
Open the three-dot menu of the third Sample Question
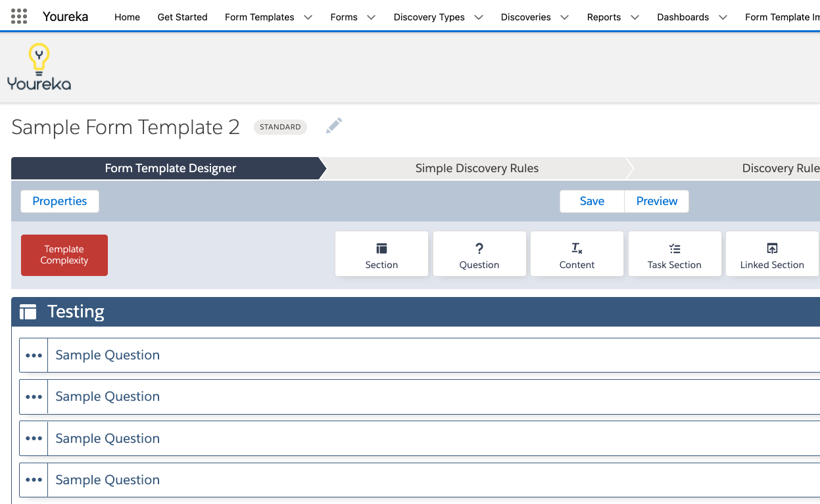click(x=34, y=439)
